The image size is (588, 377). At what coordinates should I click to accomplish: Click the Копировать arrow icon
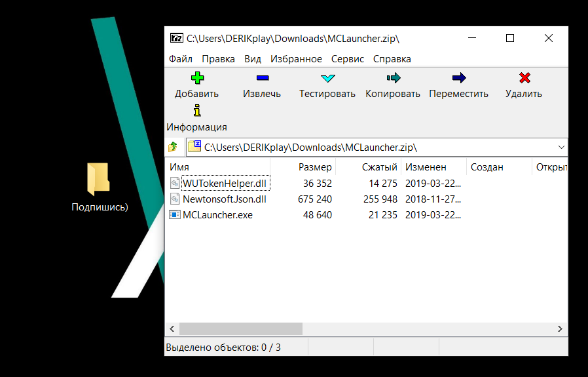point(394,78)
